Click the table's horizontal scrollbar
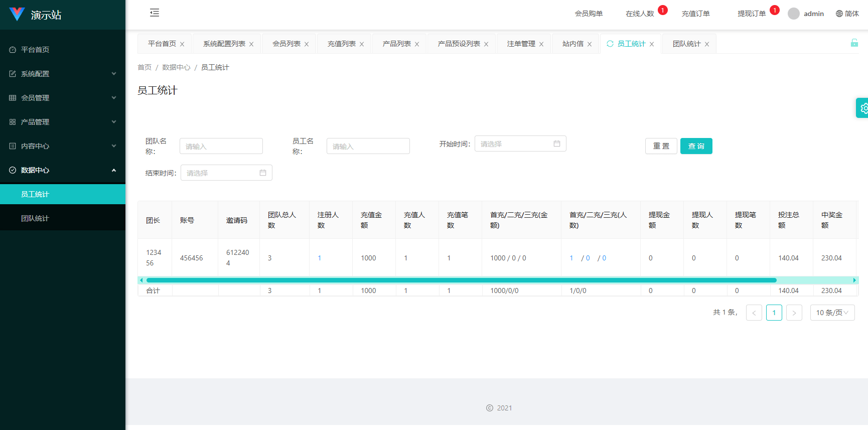The image size is (868, 430). pos(462,280)
